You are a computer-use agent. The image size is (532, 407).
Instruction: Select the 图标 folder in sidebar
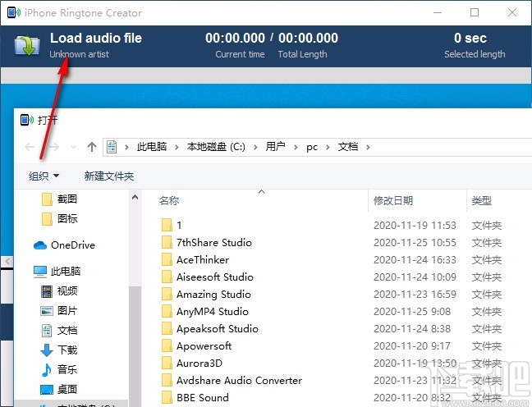coord(60,219)
